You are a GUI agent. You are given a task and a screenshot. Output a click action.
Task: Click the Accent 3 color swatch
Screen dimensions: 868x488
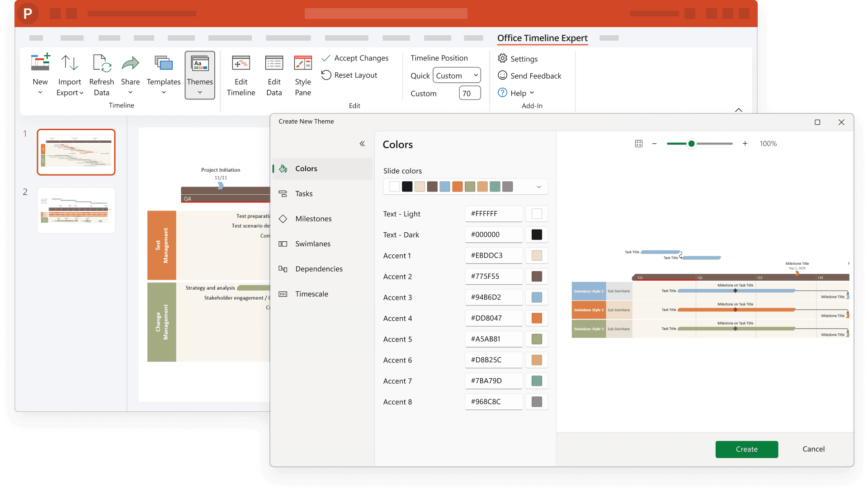[x=537, y=297]
